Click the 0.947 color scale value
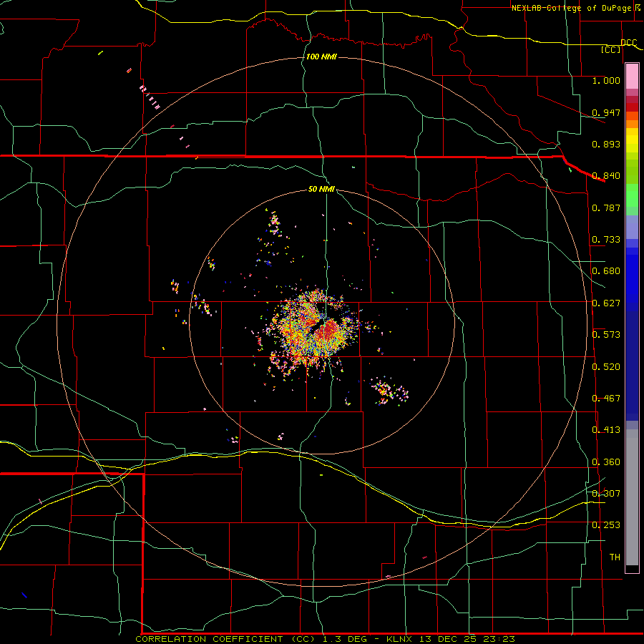 click(606, 112)
